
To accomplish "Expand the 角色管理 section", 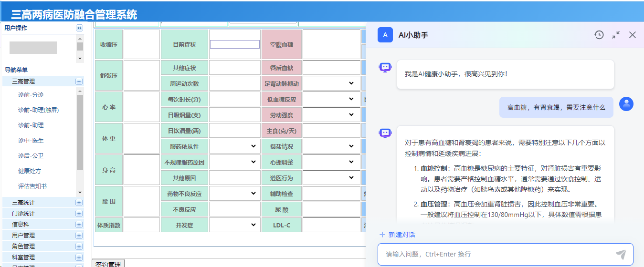I will coord(79,246).
